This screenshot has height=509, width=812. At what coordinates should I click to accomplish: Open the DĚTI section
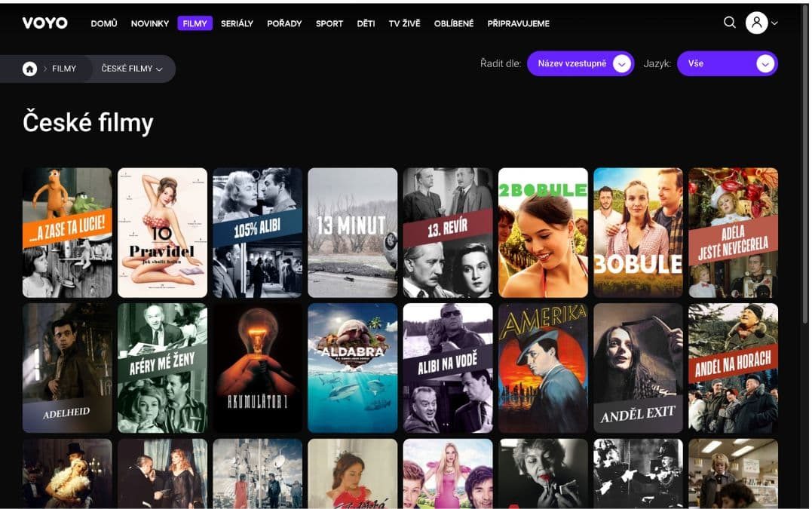(x=366, y=23)
